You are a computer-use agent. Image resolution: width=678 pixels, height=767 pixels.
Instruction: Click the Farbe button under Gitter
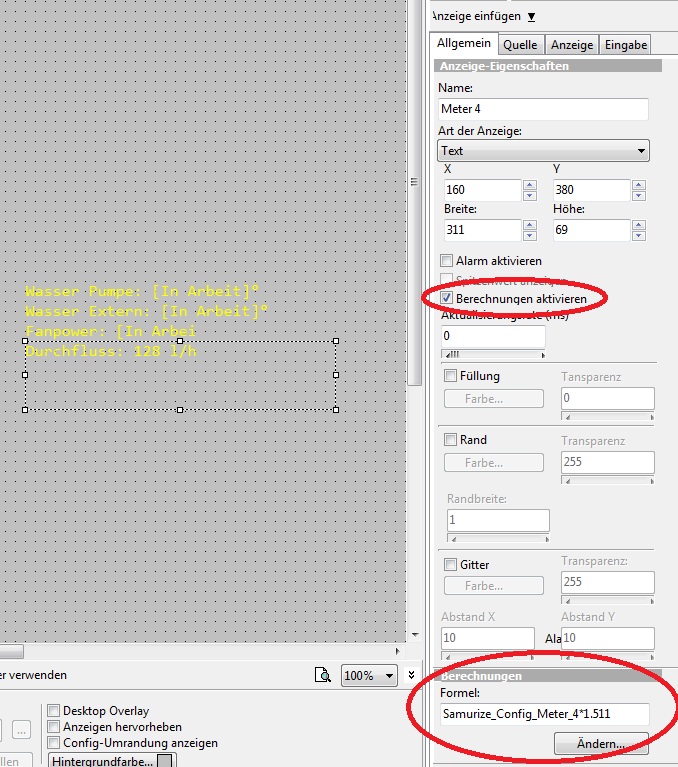(x=494, y=586)
